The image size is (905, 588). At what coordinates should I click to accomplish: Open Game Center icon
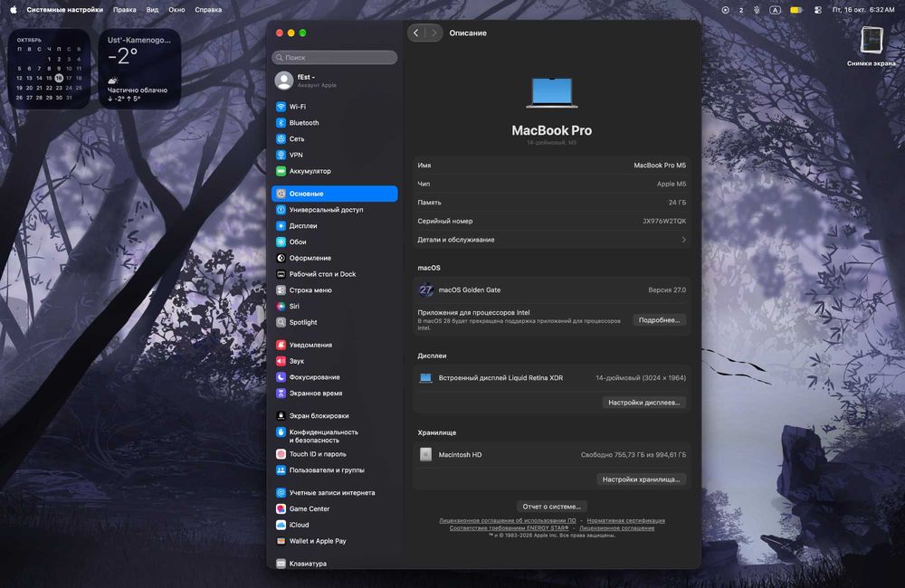point(281,509)
